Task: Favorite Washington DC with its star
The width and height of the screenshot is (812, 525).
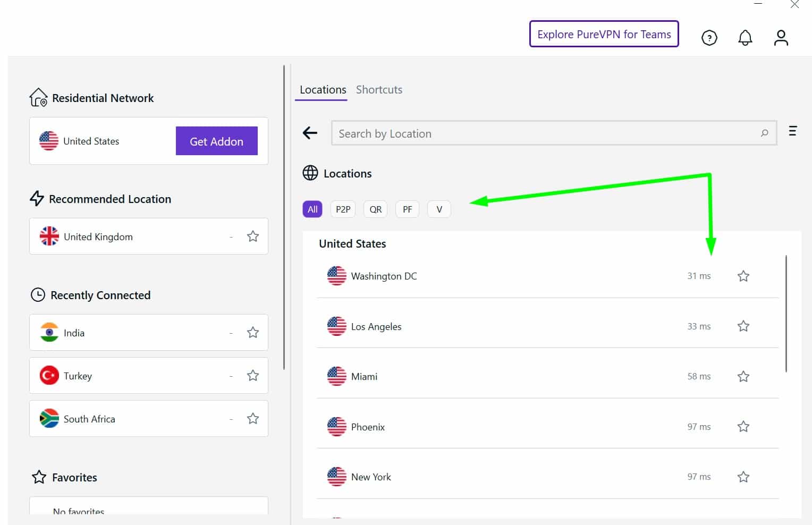Action: click(x=743, y=276)
